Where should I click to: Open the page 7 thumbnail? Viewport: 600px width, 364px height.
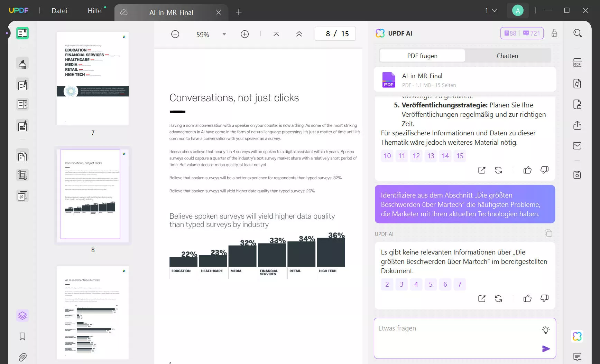click(x=93, y=79)
